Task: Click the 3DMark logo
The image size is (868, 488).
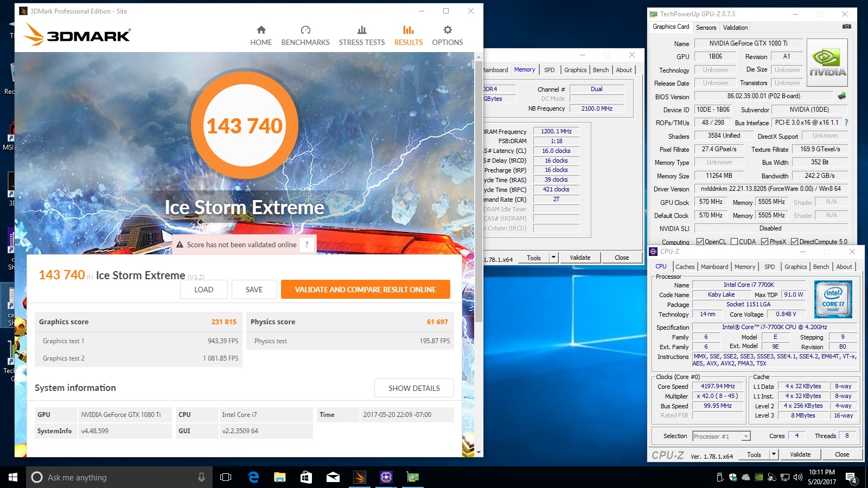Action: [77, 35]
